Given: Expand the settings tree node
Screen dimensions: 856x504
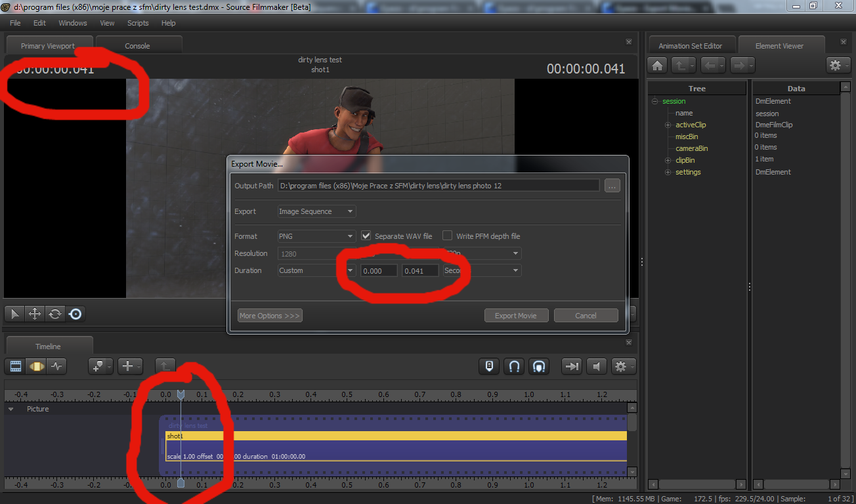Looking at the screenshot, I should pyautogui.click(x=668, y=172).
